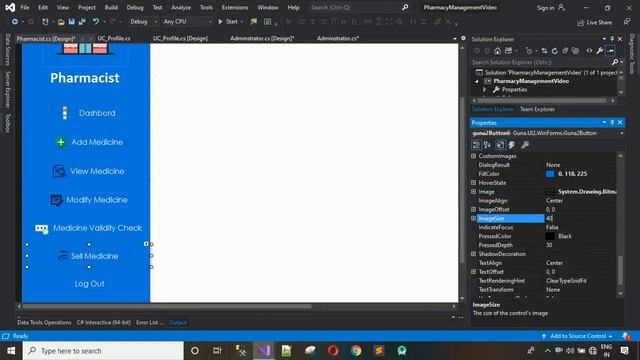Viewport: 640px width, 360px height.
Task: Expand the ShadowDecoration property
Action: 473,254
